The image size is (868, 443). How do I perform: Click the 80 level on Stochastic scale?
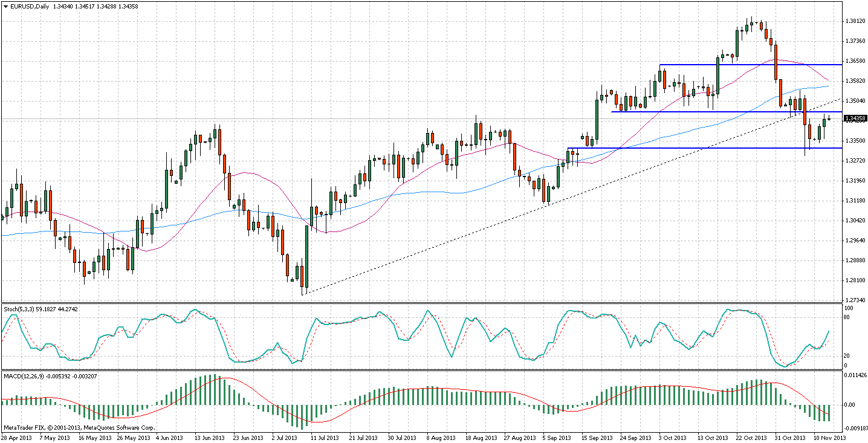pyautogui.click(x=847, y=317)
